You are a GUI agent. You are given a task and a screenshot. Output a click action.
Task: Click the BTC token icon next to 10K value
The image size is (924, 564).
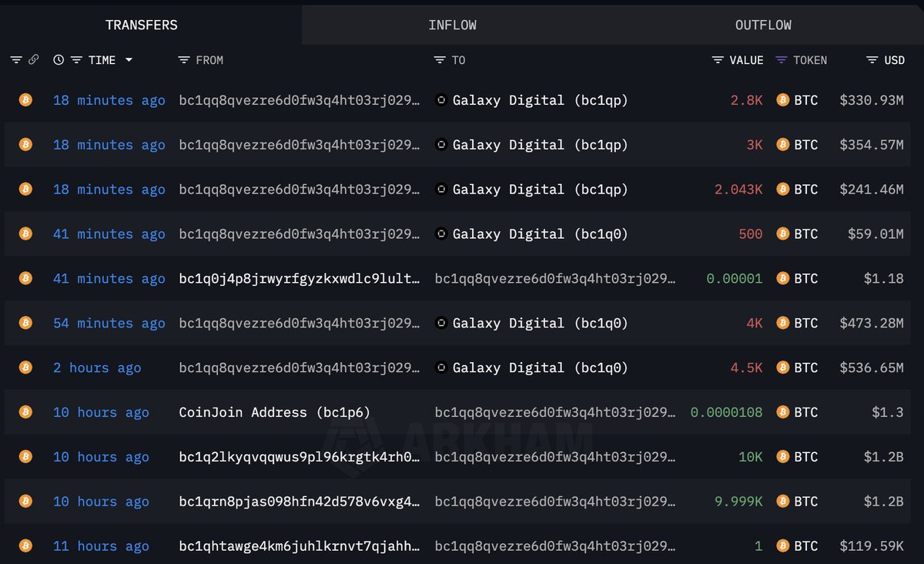pyautogui.click(x=782, y=457)
